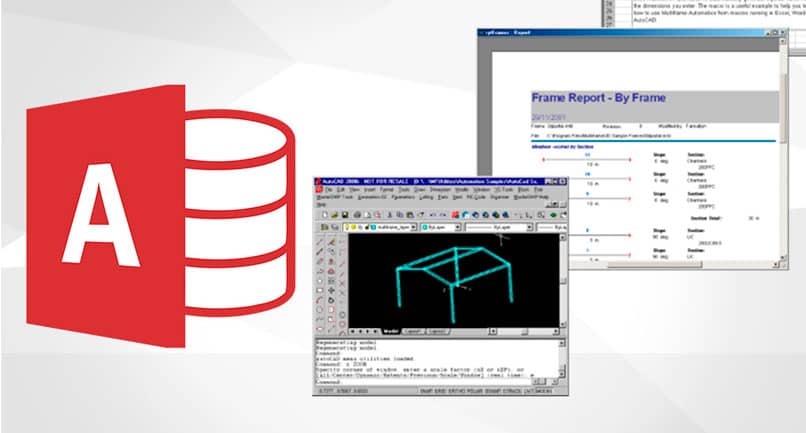Open the View menu in AutoCAD
The height and width of the screenshot is (433, 806).
[x=354, y=190]
